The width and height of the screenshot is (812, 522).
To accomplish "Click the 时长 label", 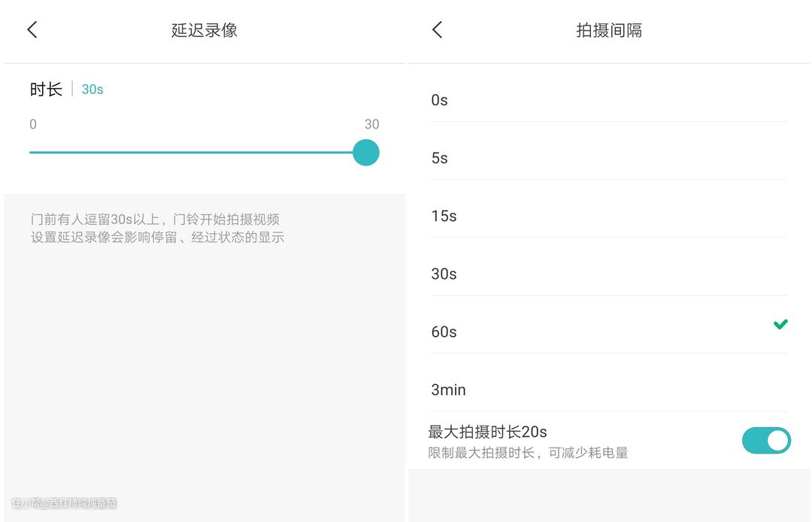I will pyautogui.click(x=46, y=90).
